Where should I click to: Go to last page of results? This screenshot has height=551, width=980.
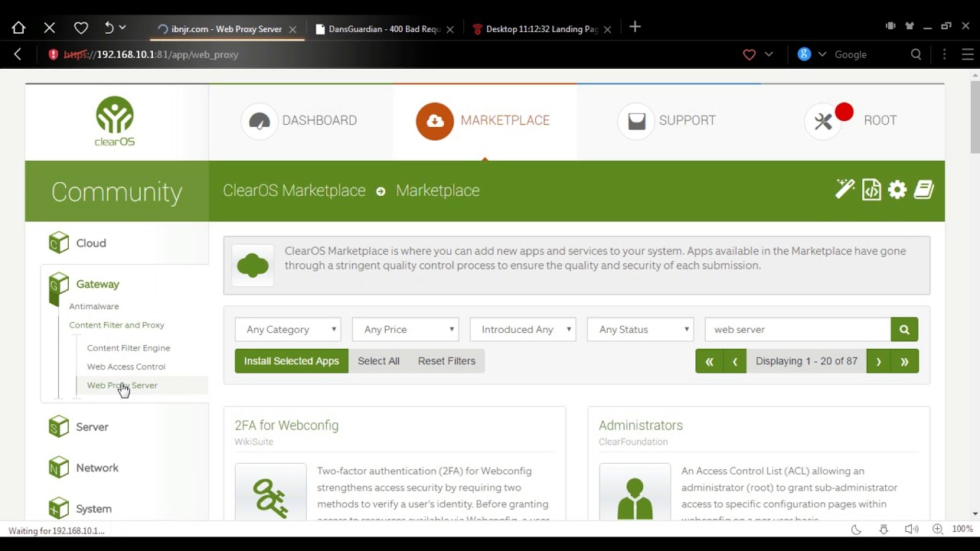click(x=904, y=361)
